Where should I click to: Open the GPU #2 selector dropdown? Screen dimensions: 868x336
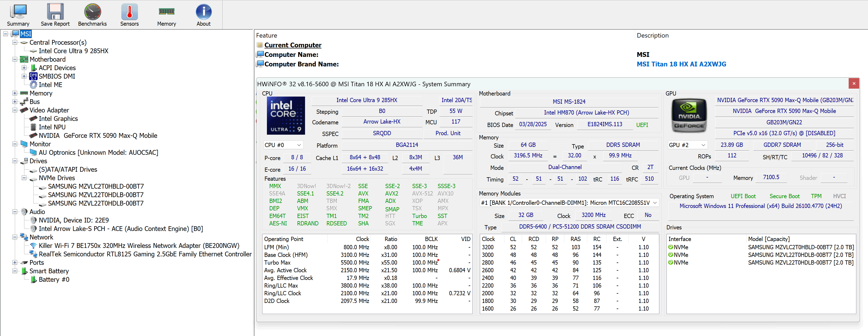687,145
